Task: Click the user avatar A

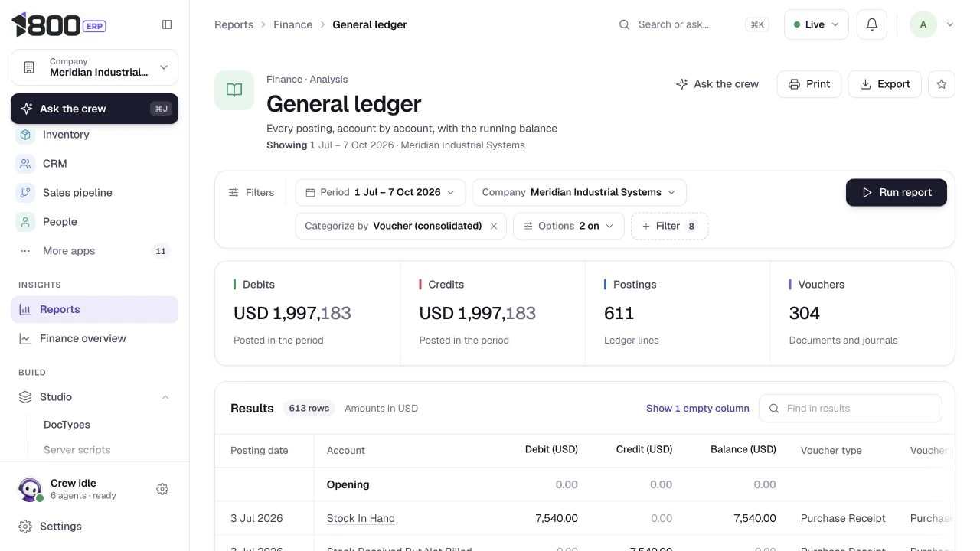Action: click(x=923, y=24)
